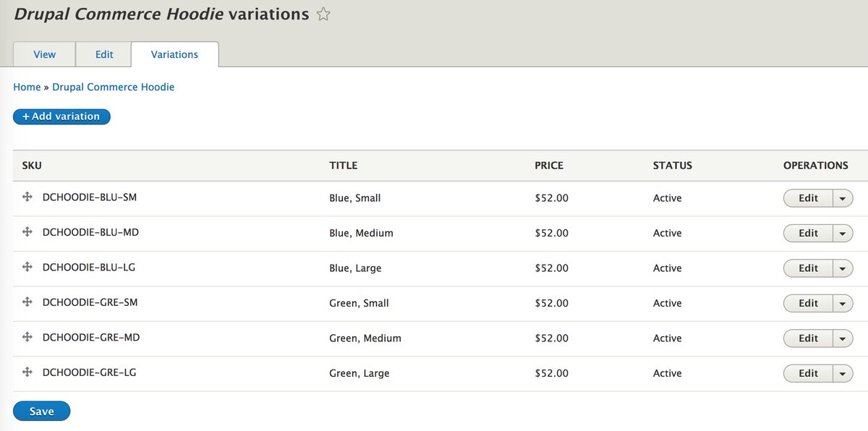868x431 pixels.
Task: Open operations dropdown for Green, Small
Action: (843, 303)
